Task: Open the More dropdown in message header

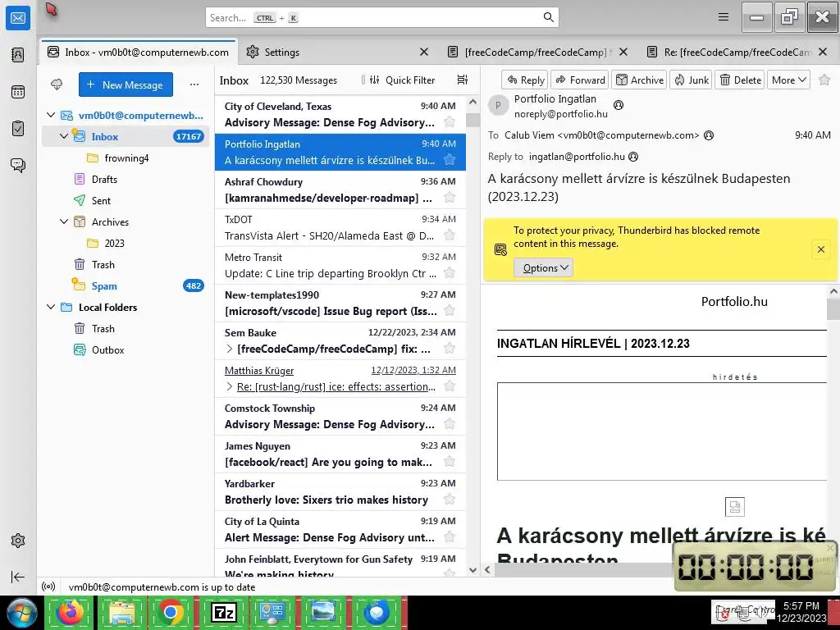Action: [788, 80]
